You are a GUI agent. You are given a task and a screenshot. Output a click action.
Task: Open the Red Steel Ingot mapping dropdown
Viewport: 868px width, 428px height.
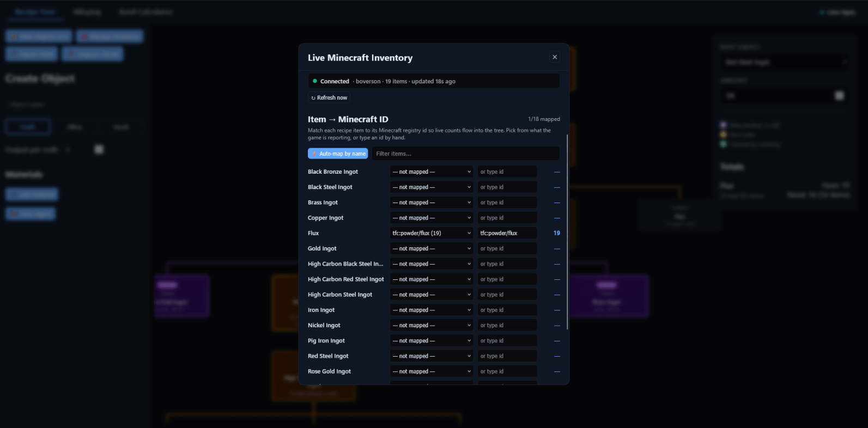click(x=432, y=356)
